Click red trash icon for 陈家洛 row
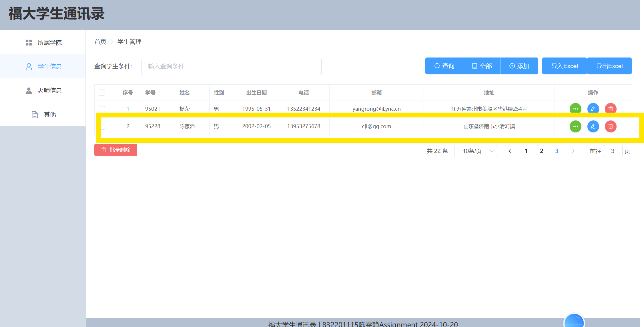 (611, 126)
